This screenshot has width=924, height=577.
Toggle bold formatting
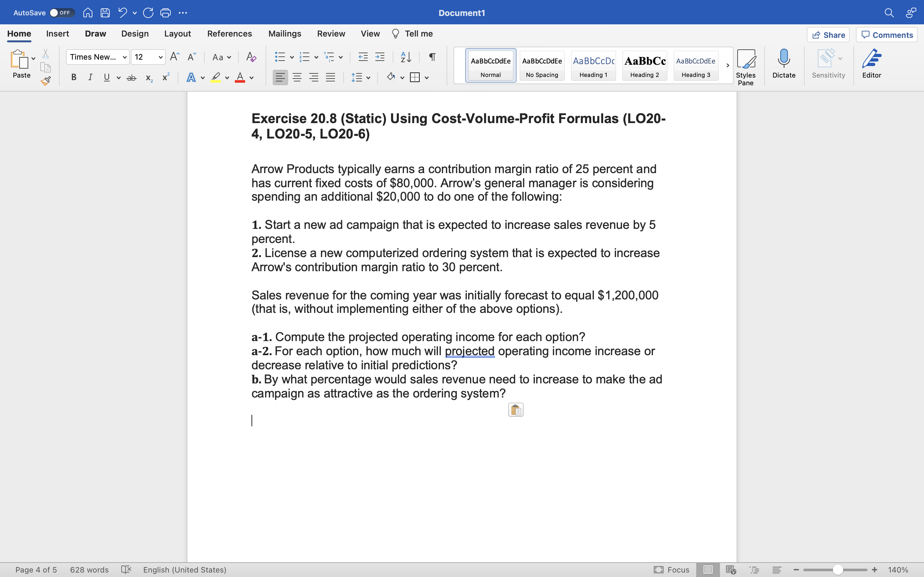73,78
